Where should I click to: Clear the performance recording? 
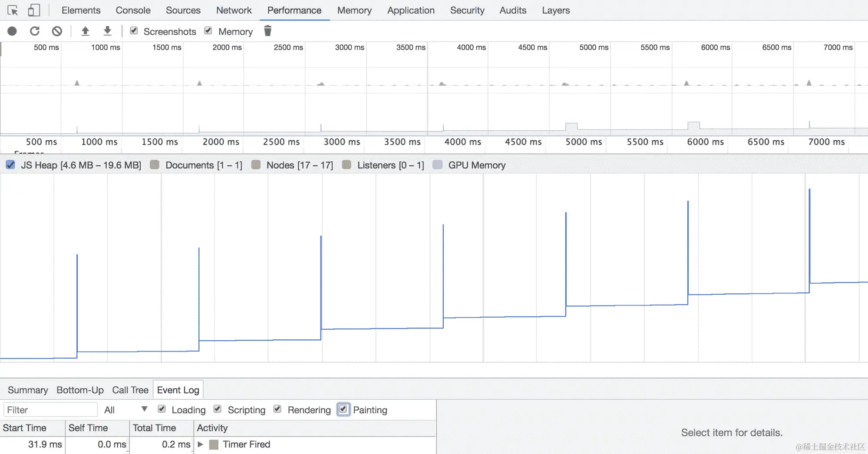click(57, 31)
